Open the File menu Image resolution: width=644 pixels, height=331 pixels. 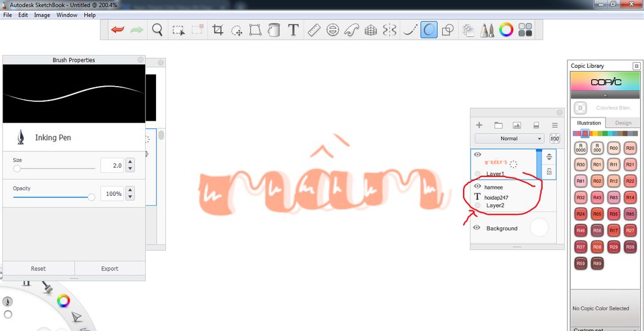coord(8,15)
